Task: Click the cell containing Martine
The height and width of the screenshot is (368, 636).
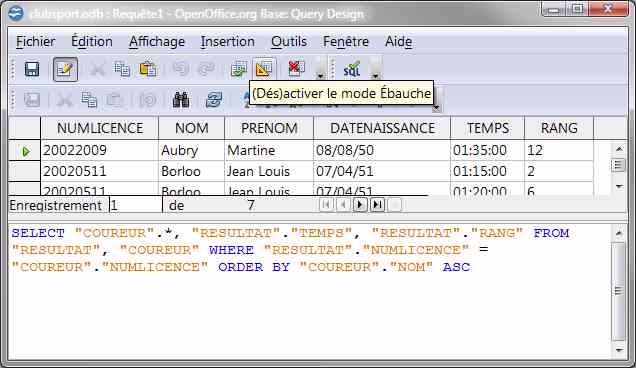Action: tap(269, 151)
